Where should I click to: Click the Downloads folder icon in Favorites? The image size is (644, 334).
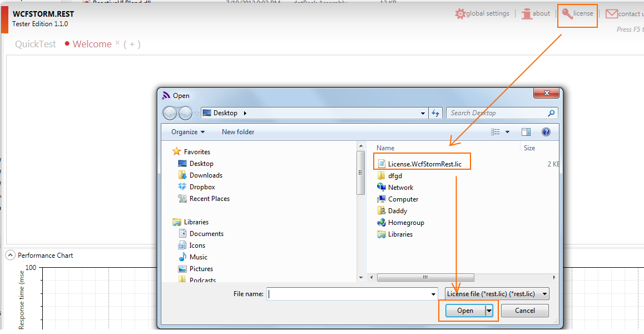[x=182, y=175]
